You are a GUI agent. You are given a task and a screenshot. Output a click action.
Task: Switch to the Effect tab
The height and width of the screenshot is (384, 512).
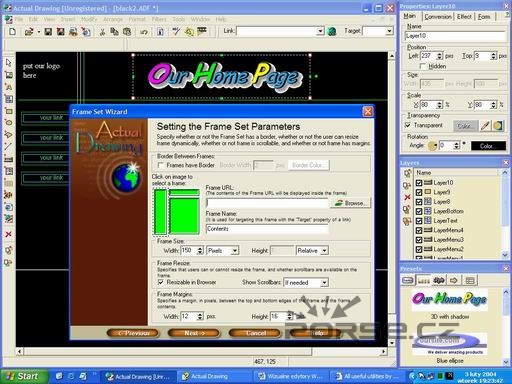(x=464, y=17)
